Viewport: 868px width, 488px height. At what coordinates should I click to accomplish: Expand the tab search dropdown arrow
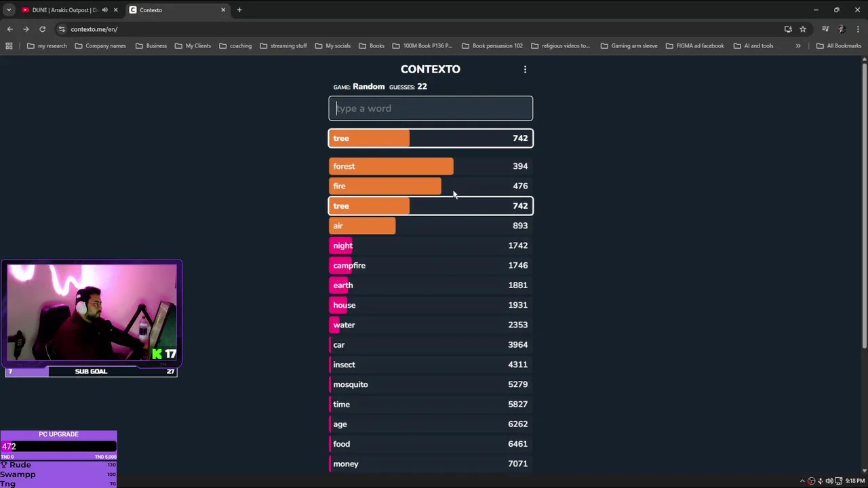click(x=8, y=10)
